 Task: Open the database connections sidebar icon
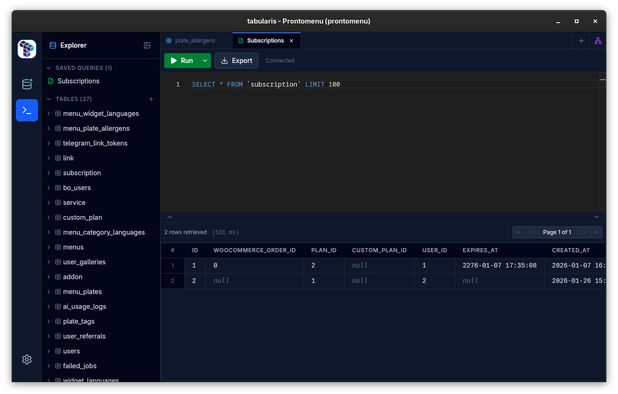[x=27, y=84]
